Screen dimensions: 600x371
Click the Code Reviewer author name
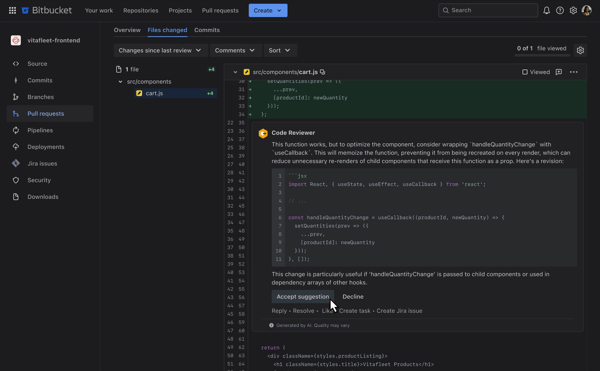click(x=293, y=133)
